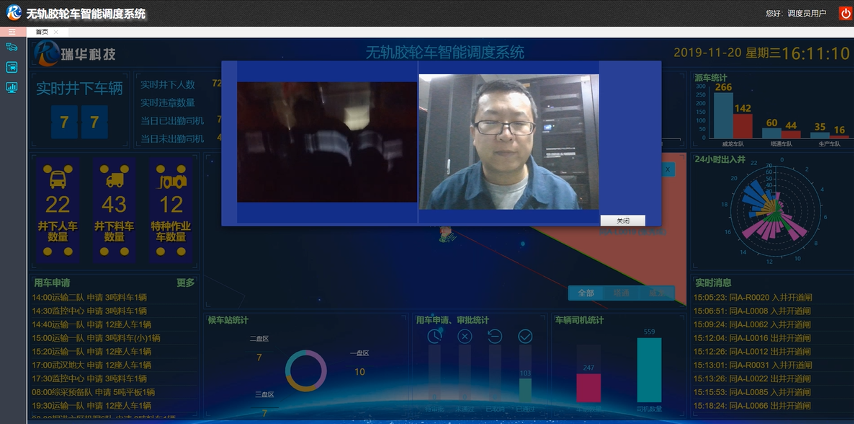Select request 17:00武汉地大 申请 12座人车1辆
This screenshot has height=424, width=854.
(x=92, y=365)
